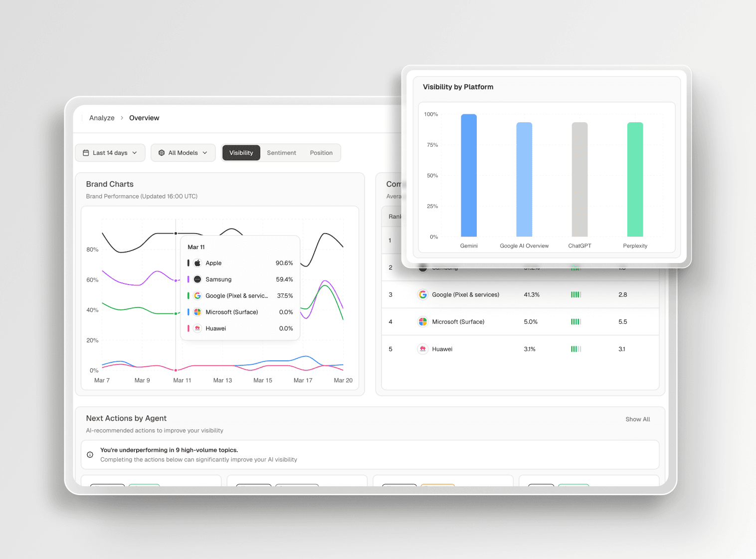
Task: Click Show All in Next Actions by Agent
Action: click(x=637, y=419)
